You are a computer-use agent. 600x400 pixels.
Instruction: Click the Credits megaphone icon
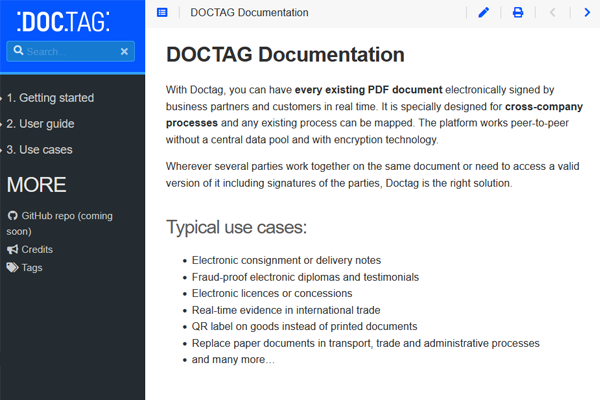pos(13,250)
